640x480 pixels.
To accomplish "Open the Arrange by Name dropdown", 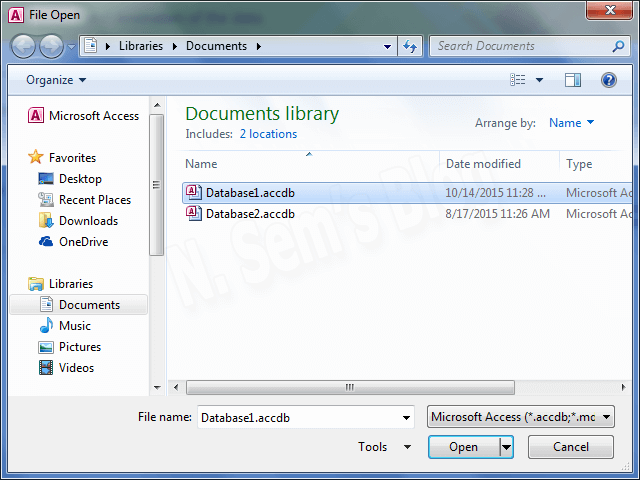I will pos(571,122).
